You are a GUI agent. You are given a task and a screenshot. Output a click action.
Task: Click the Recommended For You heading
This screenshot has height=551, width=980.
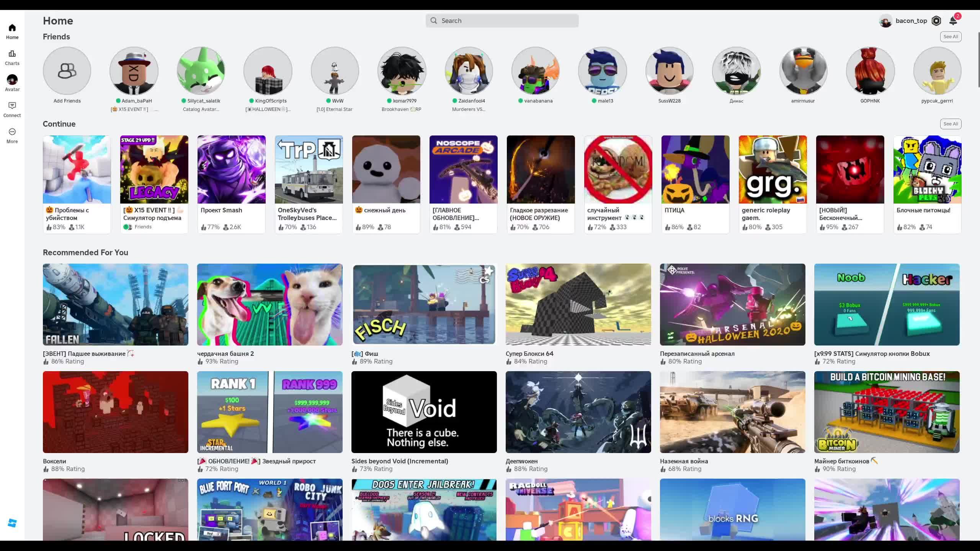click(x=85, y=253)
